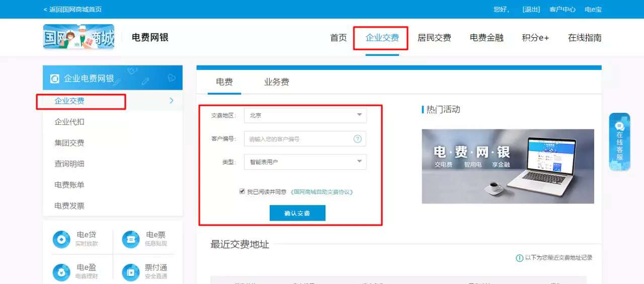644x284 pixels.
Task: Select 居民交费 in top navigation
Action: click(434, 38)
